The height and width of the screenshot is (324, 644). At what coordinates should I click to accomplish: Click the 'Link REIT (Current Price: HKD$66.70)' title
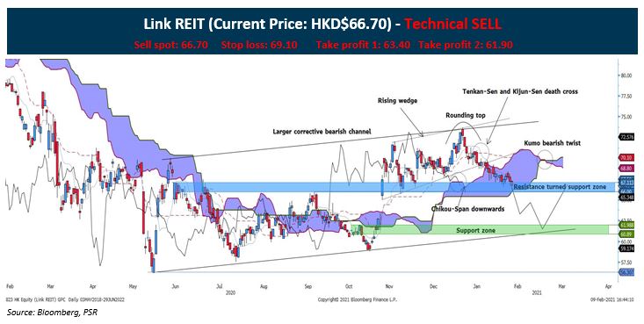pos(267,25)
